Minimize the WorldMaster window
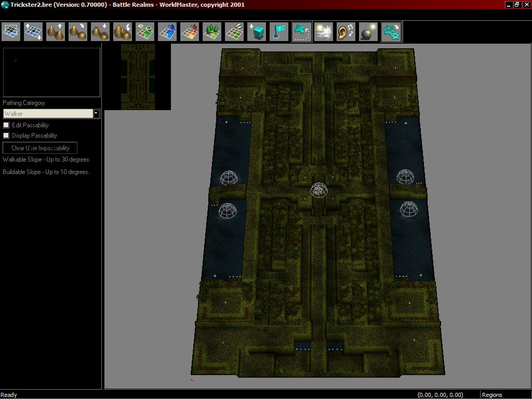Viewport: 532px width, 399px height. tap(509, 5)
